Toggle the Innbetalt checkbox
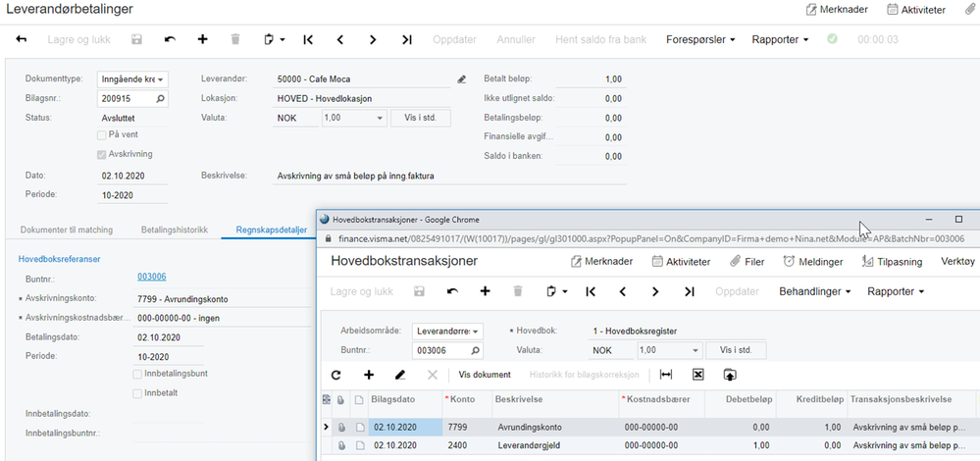 click(137, 393)
